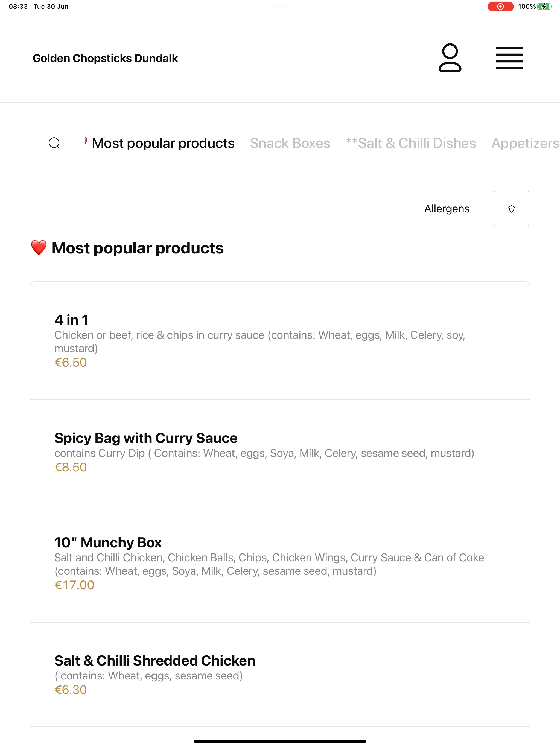Tap the home indicator bar
This screenshot has height=747, width=560.
(280, 741)
